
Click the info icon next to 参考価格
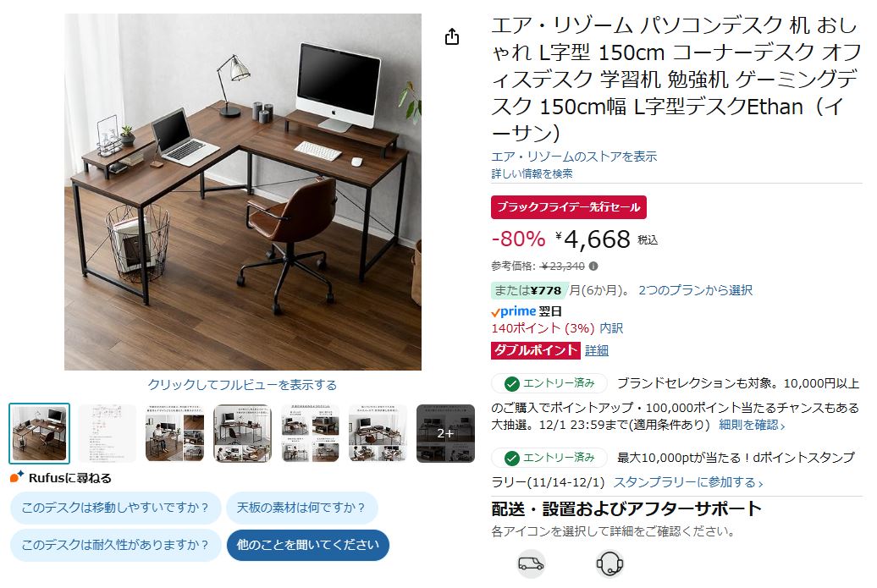click(x=593, y=266)
